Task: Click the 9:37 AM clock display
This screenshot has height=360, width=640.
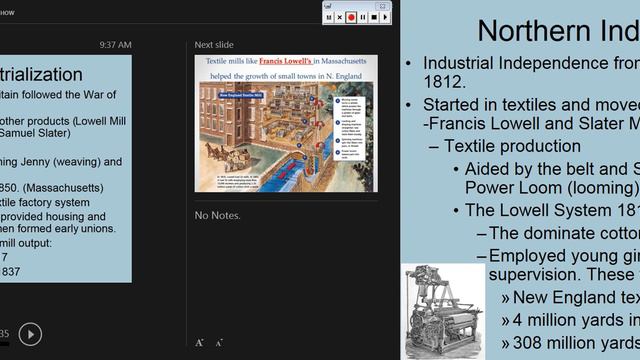Action: pos(116,45)
